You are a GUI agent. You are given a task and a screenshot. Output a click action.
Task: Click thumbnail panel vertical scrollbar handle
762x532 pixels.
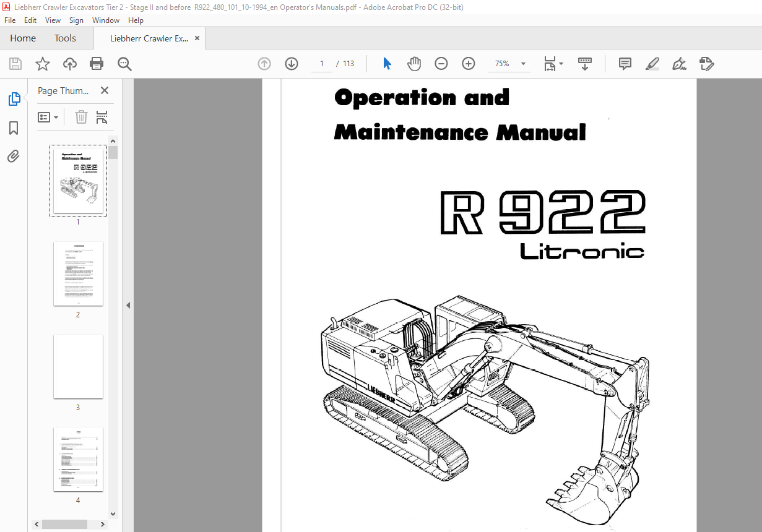pos(113,152)
